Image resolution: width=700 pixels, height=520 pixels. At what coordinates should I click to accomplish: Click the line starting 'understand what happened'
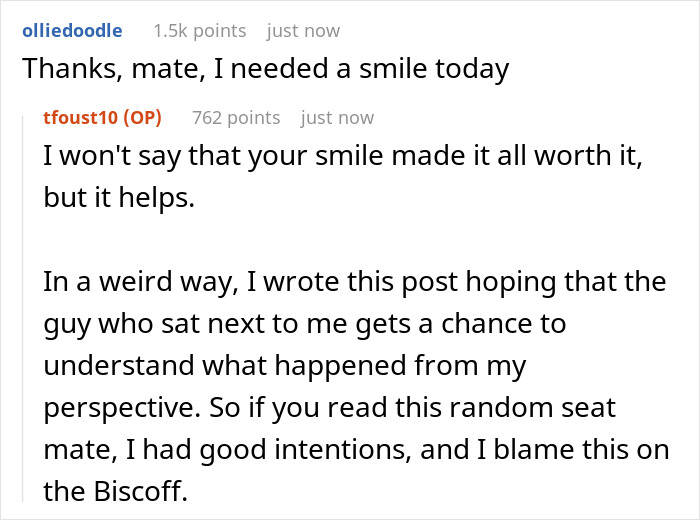(x=285, y=366)
